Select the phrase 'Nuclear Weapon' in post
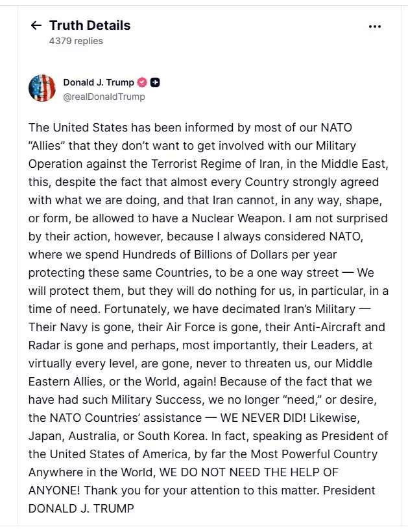The image size is (408, 532). pos(238,218)
